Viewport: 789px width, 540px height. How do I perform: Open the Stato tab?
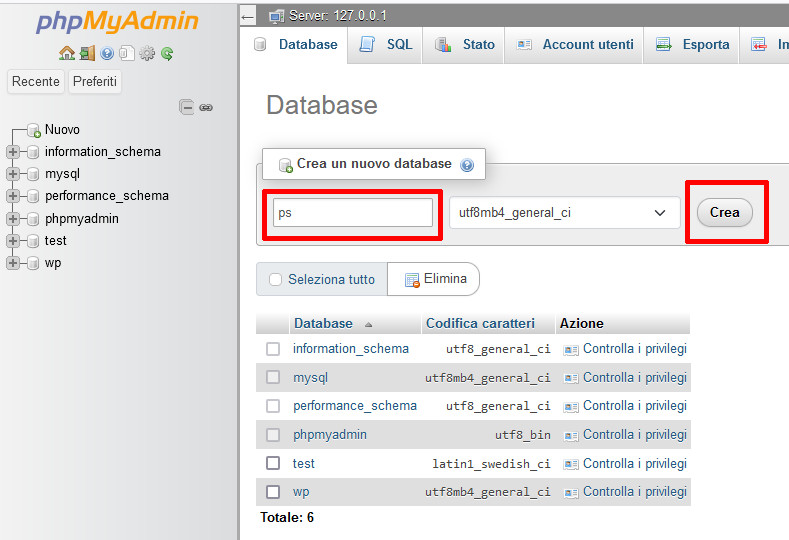[464, 45]
